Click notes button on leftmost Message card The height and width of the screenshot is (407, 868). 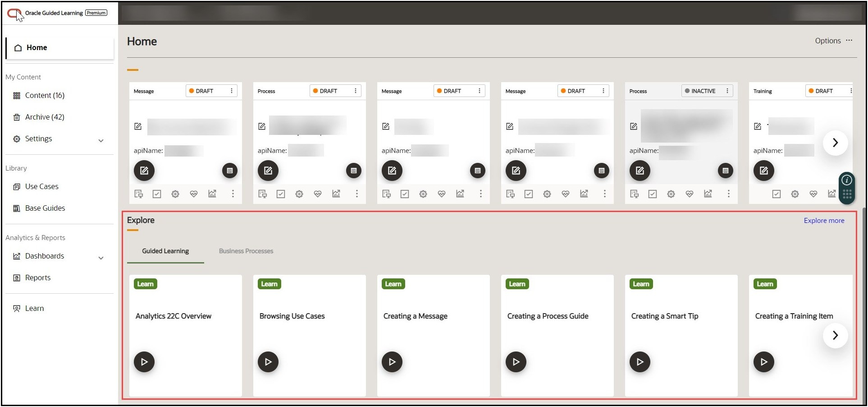(230, 171)
